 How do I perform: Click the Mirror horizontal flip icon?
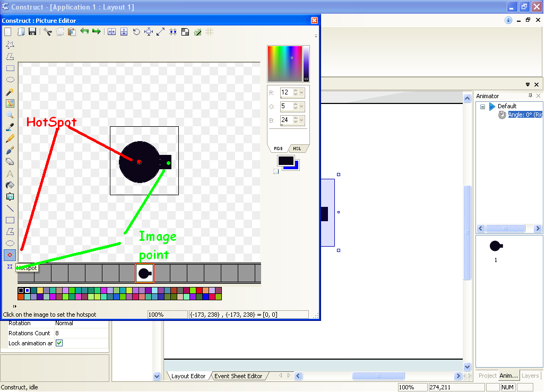point(111,32)
